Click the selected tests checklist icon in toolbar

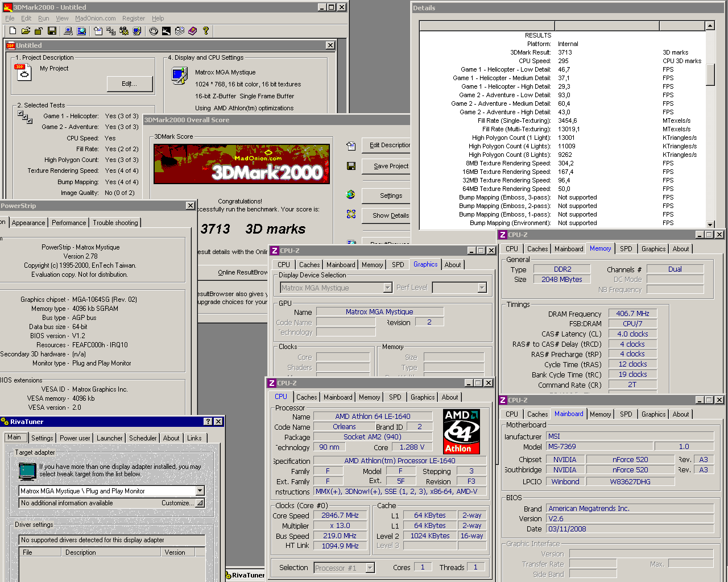click(111, 31)
